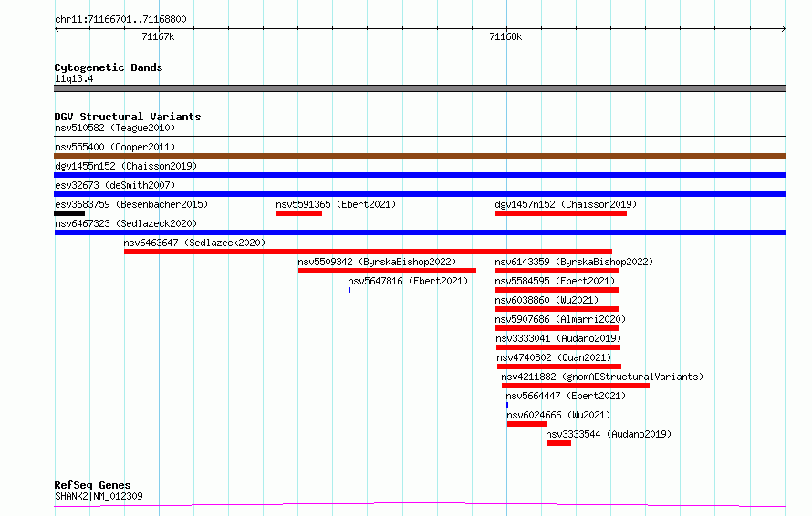Click nsv6467323 (Sedlazeck2020) label
This screenshot has width=812, height=516.
126,223
